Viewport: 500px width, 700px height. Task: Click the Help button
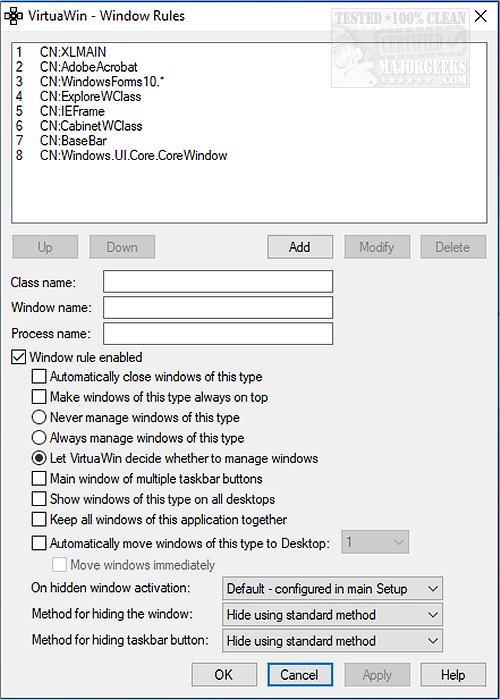coord(453,675)
